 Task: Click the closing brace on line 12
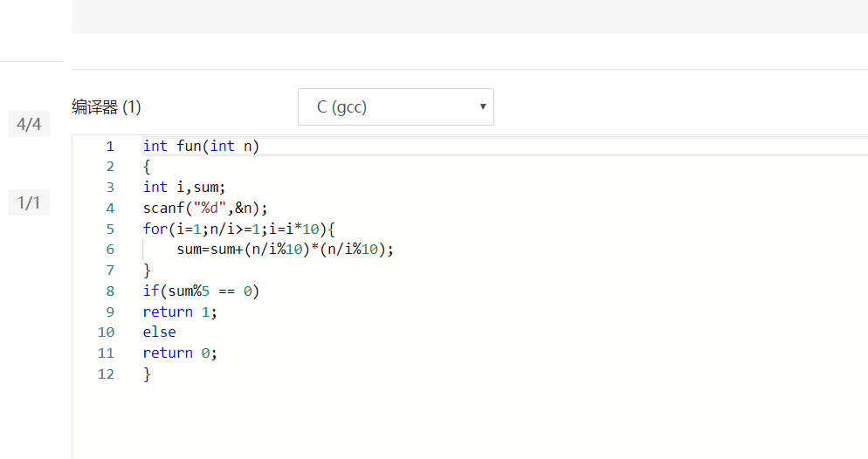tap(147, 373)
